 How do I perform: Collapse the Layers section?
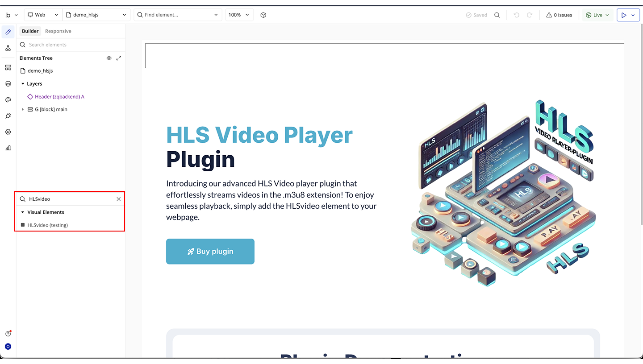(23, 84)
